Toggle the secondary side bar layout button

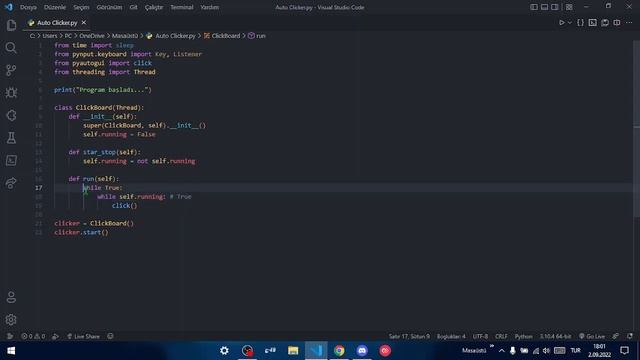coord(555,7)
